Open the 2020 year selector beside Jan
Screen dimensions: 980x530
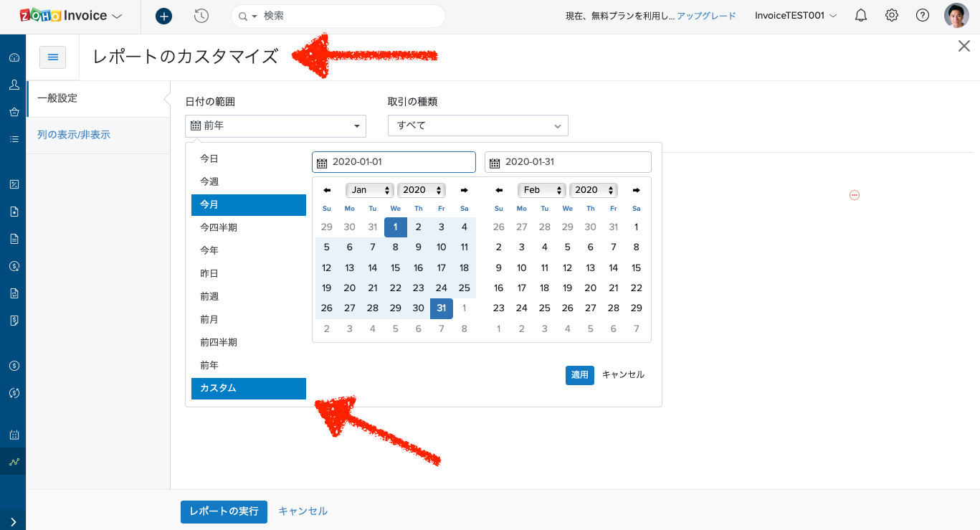422,190
